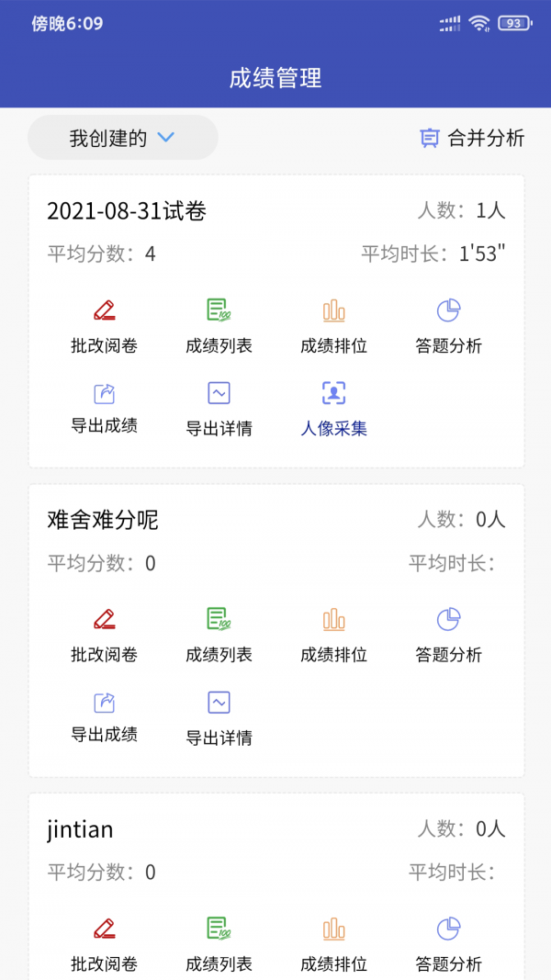551x980 pixels.
Task: Tap 人像采集 face capture icon
Action: [332, 394]
